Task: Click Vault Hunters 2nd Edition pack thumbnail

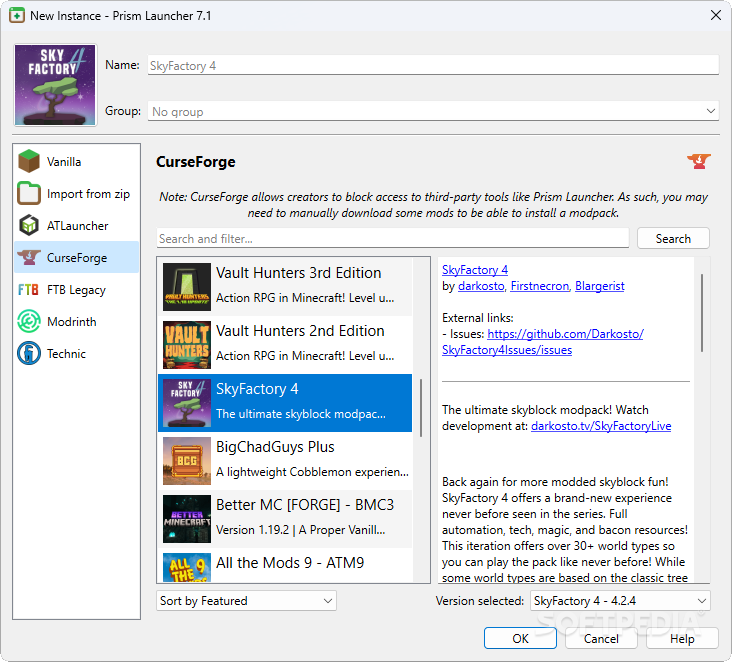Action: point(187,345)
